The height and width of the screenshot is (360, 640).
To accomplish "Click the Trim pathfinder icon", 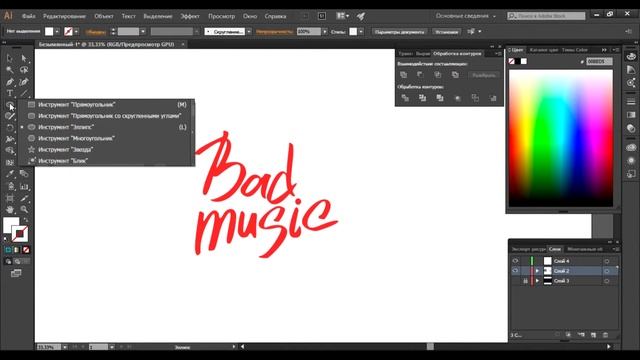I will 422,98.
